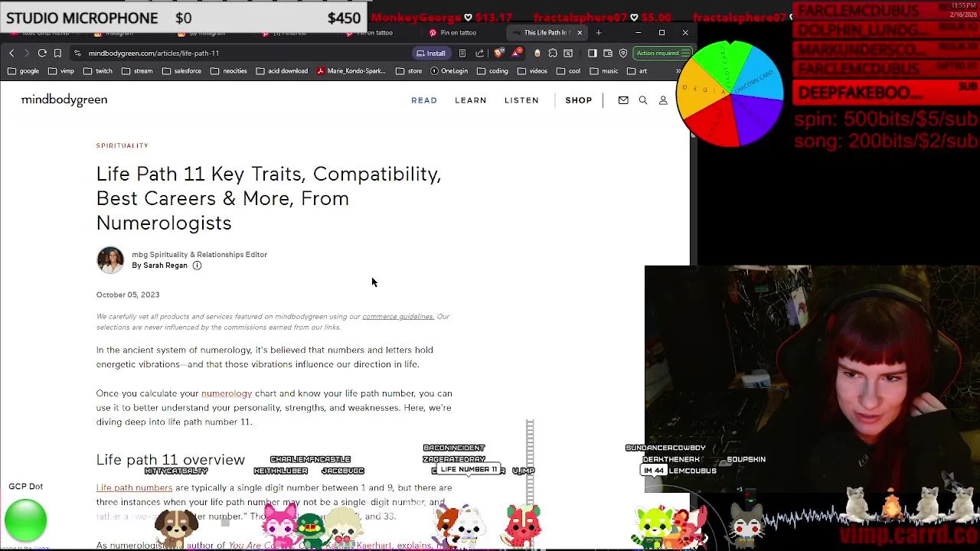Open the LEARN navigation menu
The width and height of the screenshot is (980, 551).
(471, 100)
